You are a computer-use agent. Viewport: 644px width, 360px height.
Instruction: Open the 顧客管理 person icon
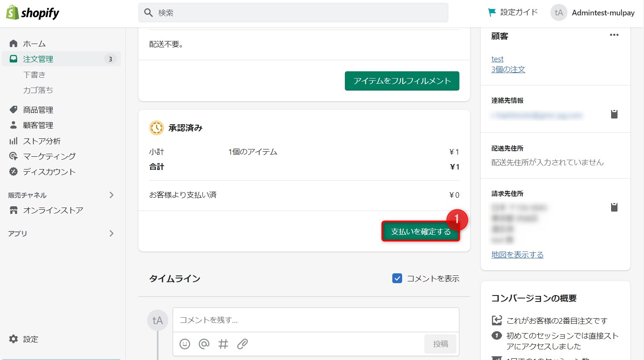pyautogui.click(x=14, y=125)
